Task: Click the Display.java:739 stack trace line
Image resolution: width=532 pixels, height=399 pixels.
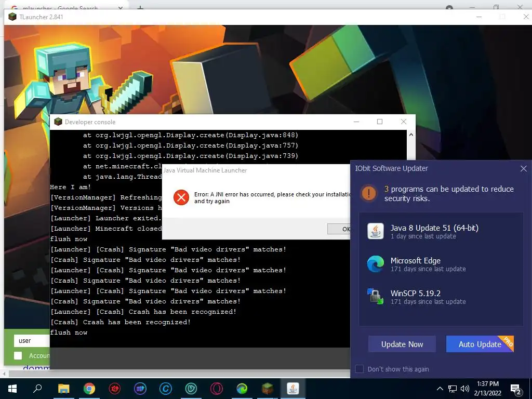Action: point(191,156)
